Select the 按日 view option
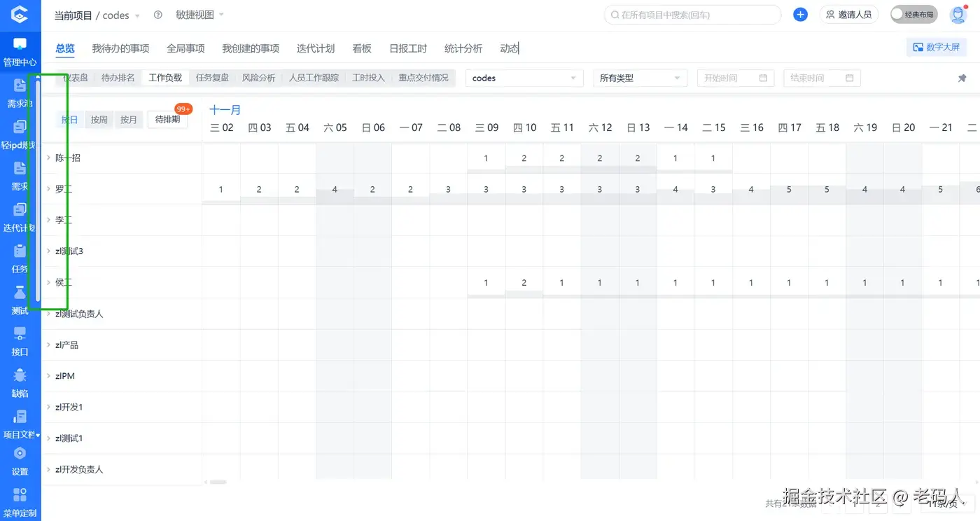 [70, 120]
